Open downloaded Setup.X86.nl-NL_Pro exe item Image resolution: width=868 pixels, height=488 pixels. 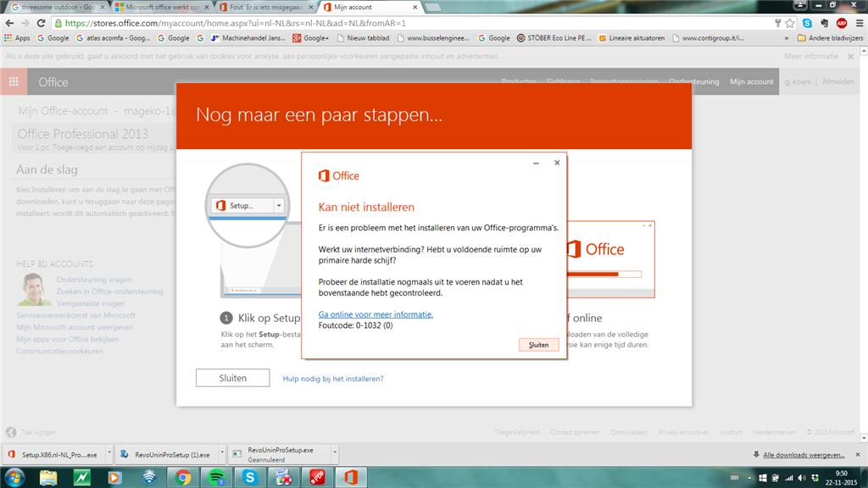pos(53,455)
